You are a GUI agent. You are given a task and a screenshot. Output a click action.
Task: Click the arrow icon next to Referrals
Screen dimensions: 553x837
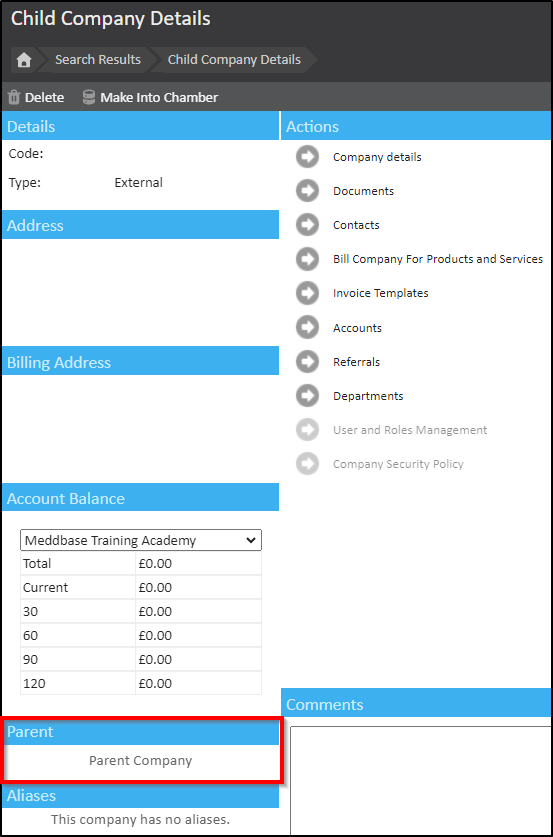tap(307, 362)
